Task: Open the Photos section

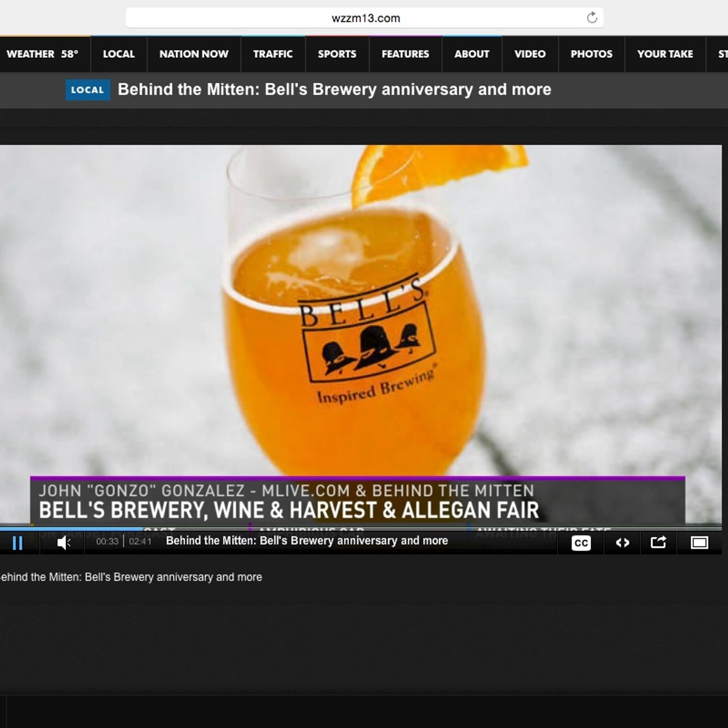Action: pyautogui.click(x=591, y=54)
